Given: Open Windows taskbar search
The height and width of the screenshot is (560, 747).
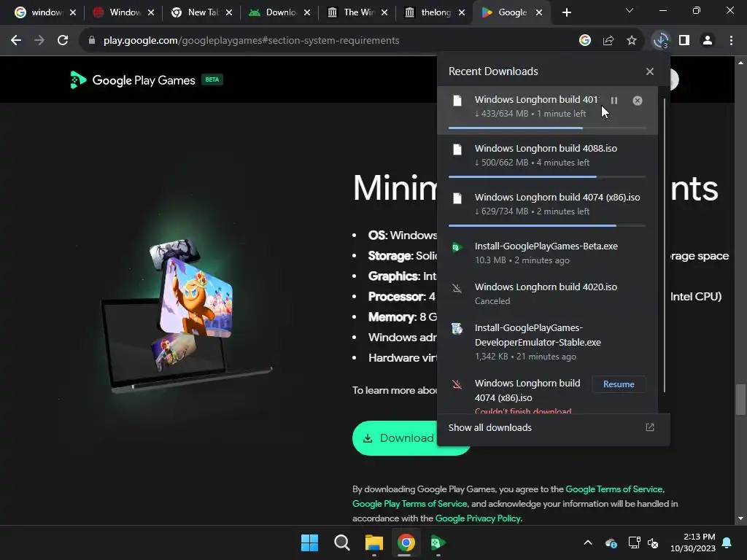Looking at the screenshot, I should coord(341,542).
